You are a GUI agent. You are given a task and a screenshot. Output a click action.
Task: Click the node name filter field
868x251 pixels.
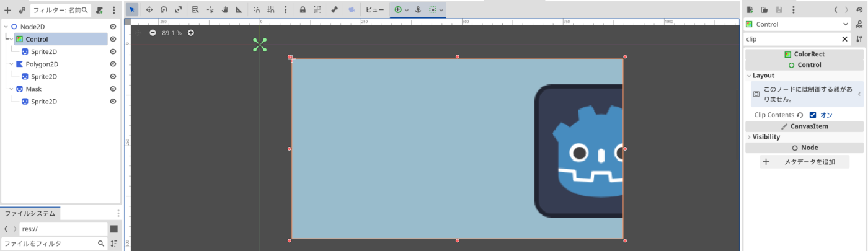[60, 10]
